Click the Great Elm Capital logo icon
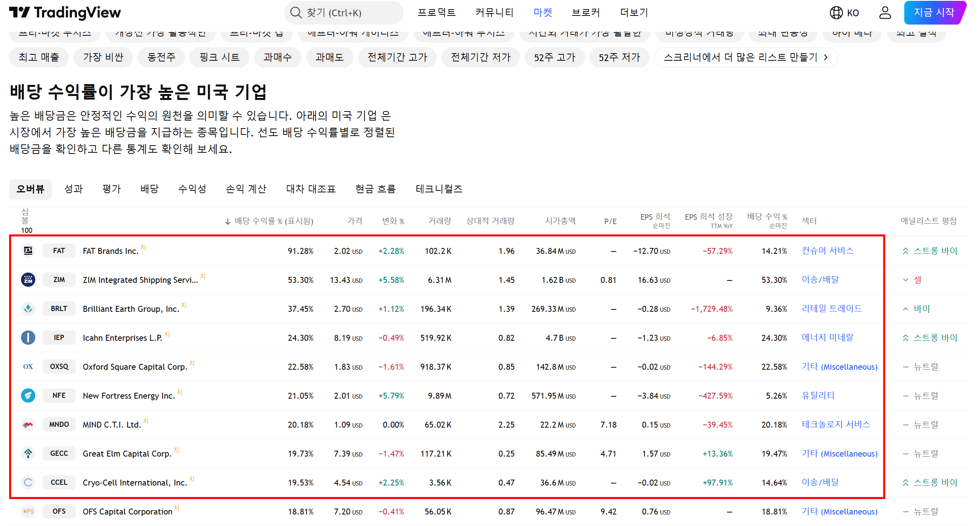 coord(28,453)
